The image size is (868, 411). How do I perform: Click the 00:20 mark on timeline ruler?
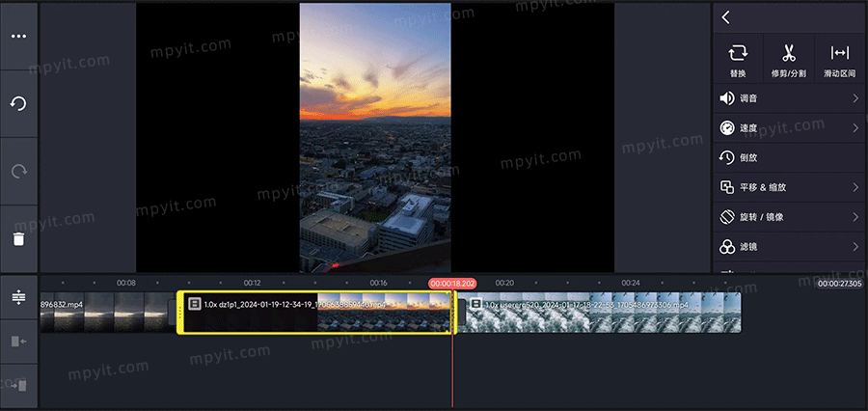click(x=504, y=283)
